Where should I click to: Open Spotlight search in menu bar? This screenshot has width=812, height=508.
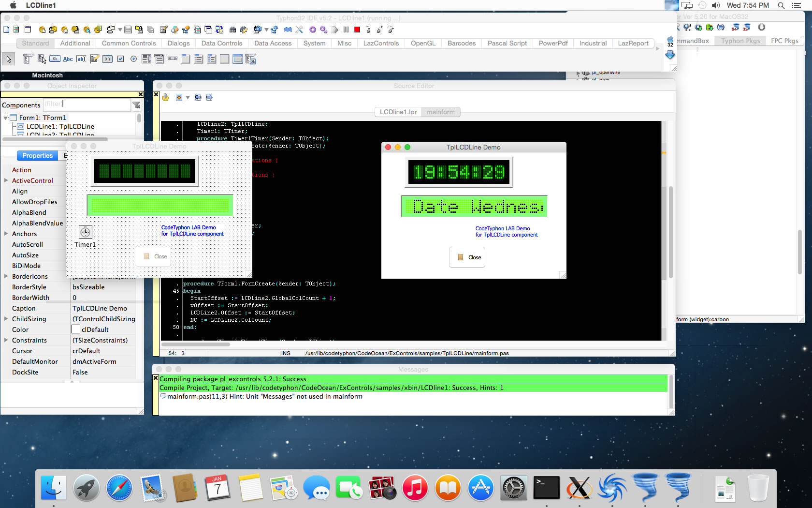coord(781,5)
